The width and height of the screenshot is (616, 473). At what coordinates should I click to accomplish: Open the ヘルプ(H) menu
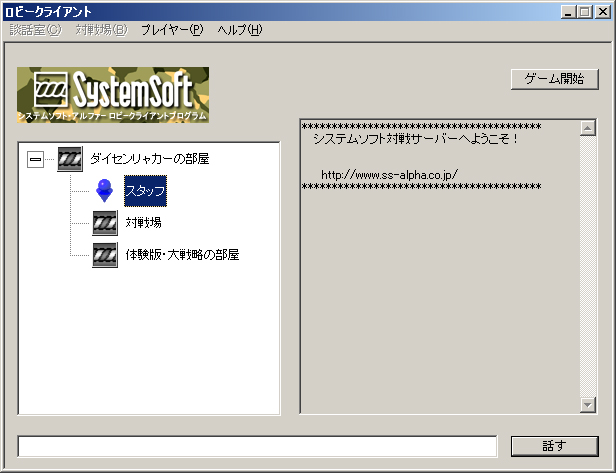[x=240, y=30]
